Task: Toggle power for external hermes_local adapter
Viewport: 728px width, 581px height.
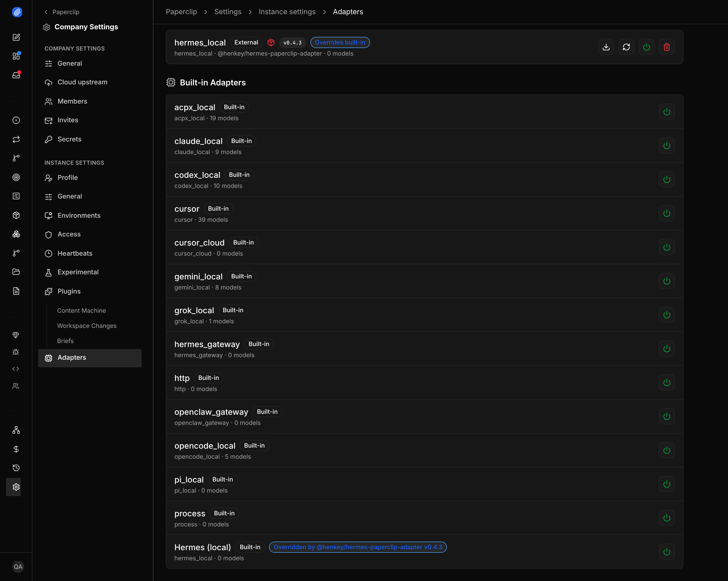Action: [647, 47]
